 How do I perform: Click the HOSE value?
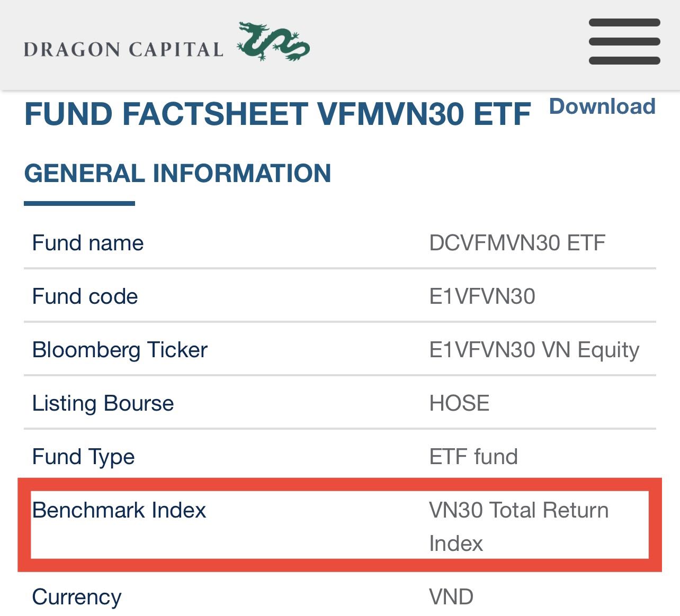click(459, 403)
